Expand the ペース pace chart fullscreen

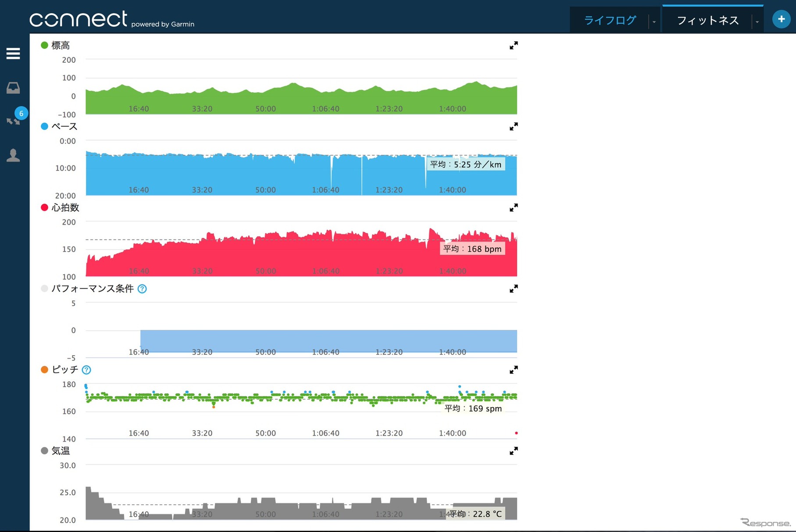point(514,127)
